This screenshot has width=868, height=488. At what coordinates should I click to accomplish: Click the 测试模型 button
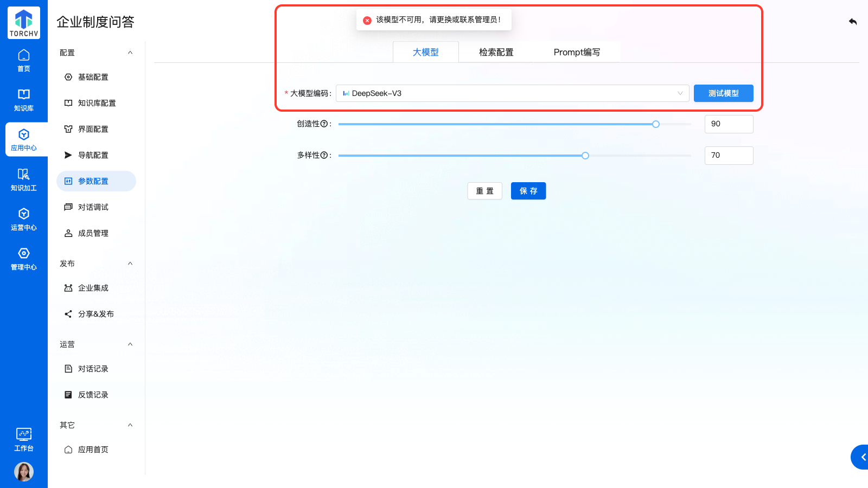(x=723, y=93)
